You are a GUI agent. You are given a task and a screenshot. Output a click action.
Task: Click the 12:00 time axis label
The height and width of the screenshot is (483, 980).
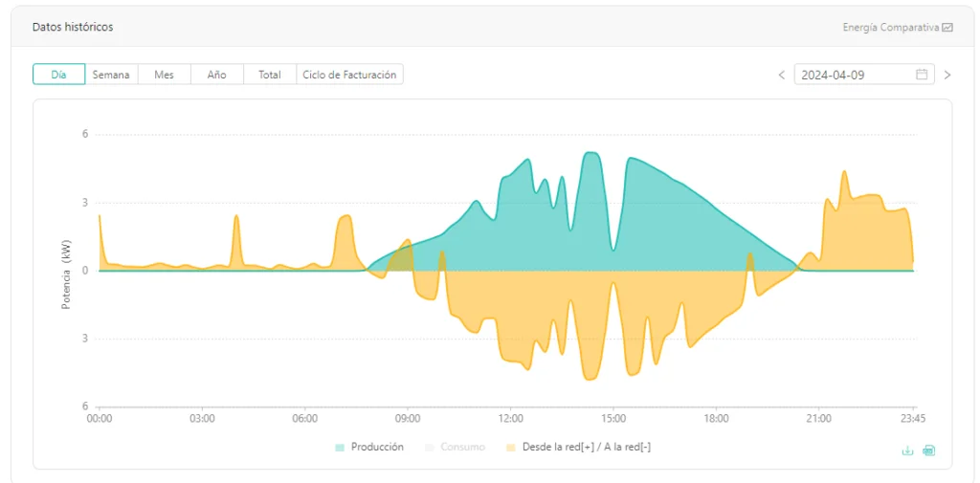pyautogui.click(x=511, y=417)
